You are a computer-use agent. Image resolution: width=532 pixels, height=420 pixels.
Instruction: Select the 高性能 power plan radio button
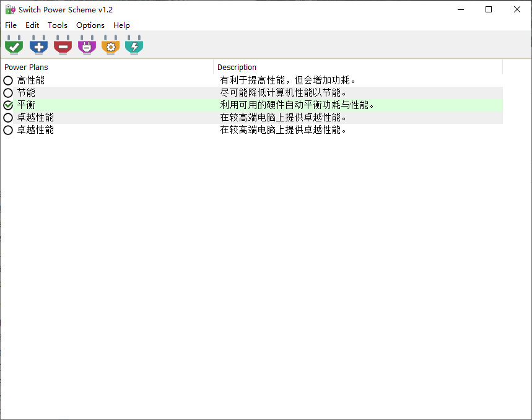pos(8,81)
